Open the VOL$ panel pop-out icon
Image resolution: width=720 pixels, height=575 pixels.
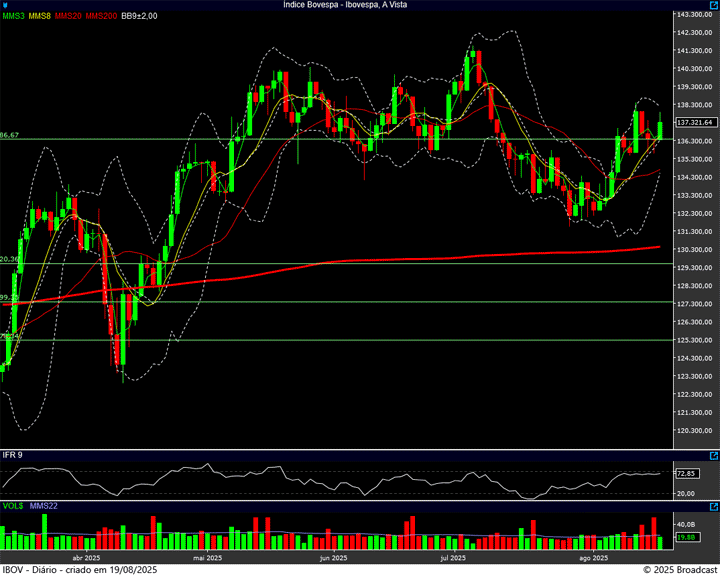point(714,507)
